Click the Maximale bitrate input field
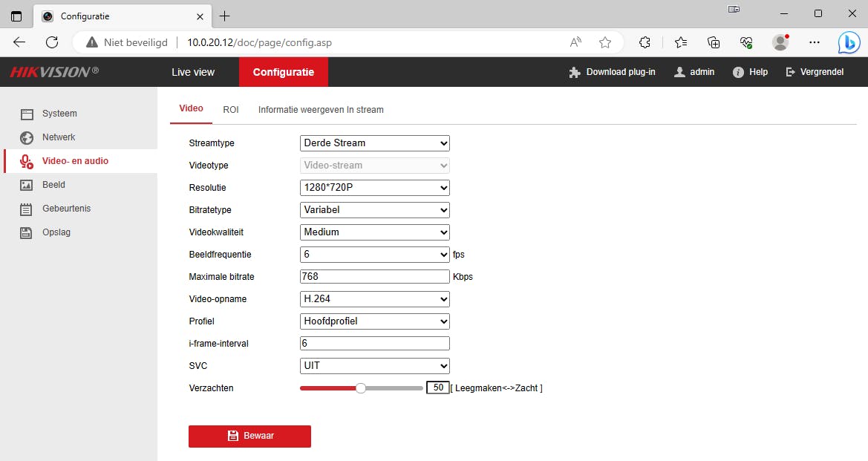868x461 pixels. pos(375,277)
